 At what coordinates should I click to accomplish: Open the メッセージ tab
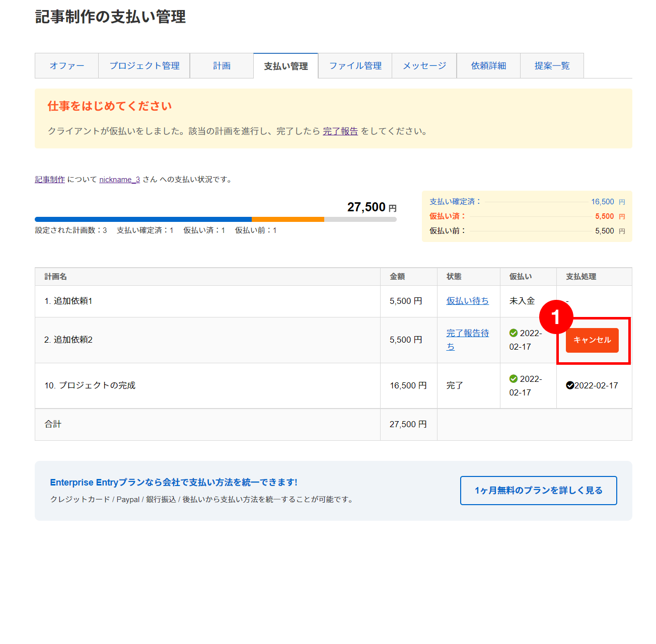[424, 66]
